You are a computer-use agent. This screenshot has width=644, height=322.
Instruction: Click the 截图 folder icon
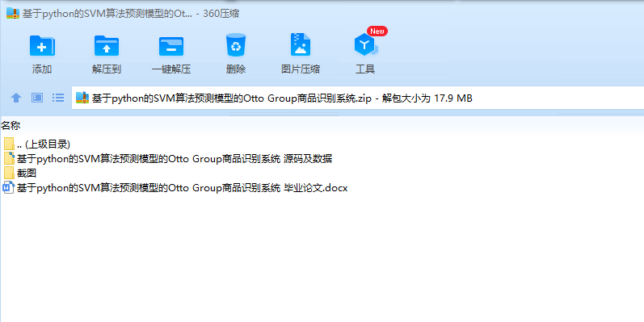coord(9,173)
